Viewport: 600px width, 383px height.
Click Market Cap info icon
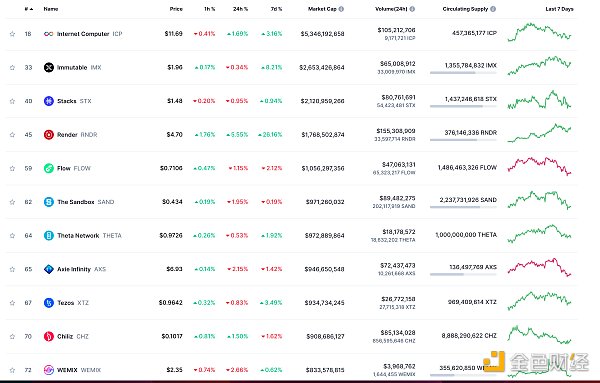[341, 9]
